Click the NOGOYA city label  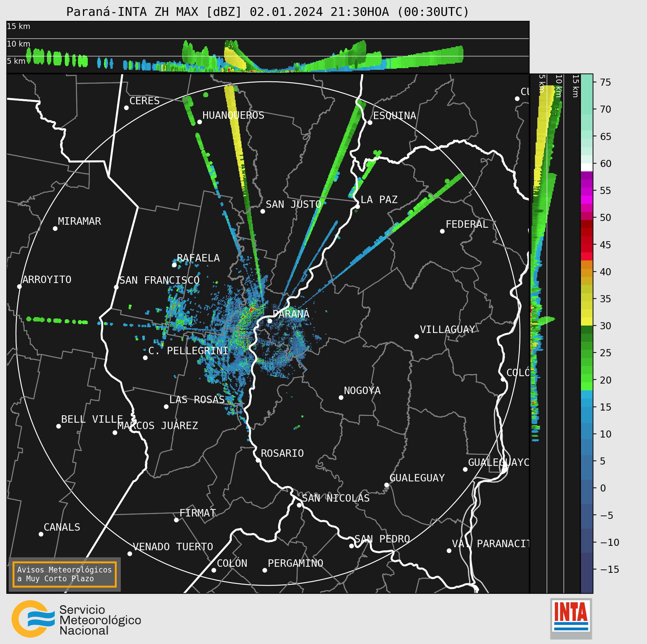(362, 390)
